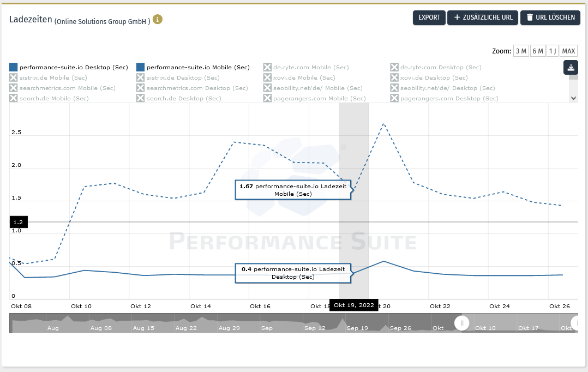Set zoom to 3 M

pyautogui.click(x=521, y=51)
